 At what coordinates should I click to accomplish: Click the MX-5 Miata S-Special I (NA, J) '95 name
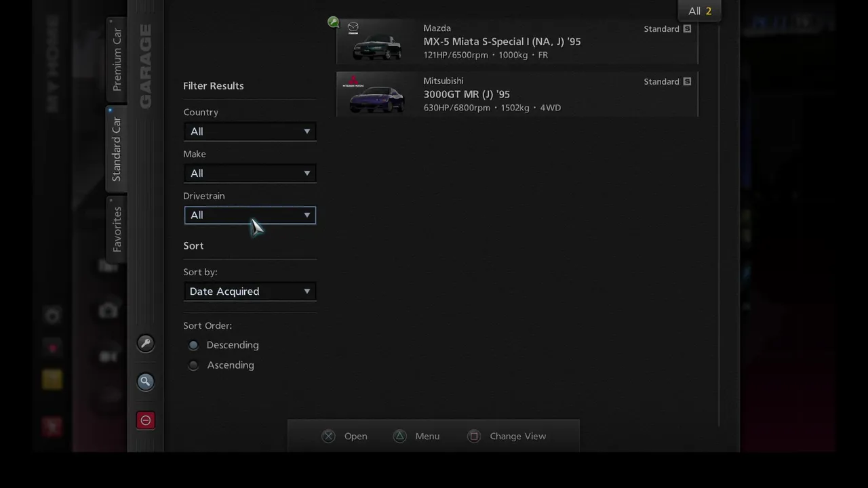502,42
